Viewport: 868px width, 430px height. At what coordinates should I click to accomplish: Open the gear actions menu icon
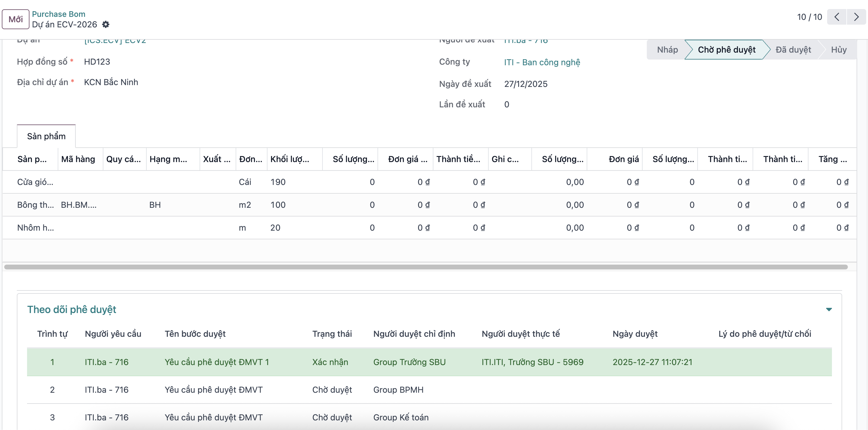pos(105,24)
